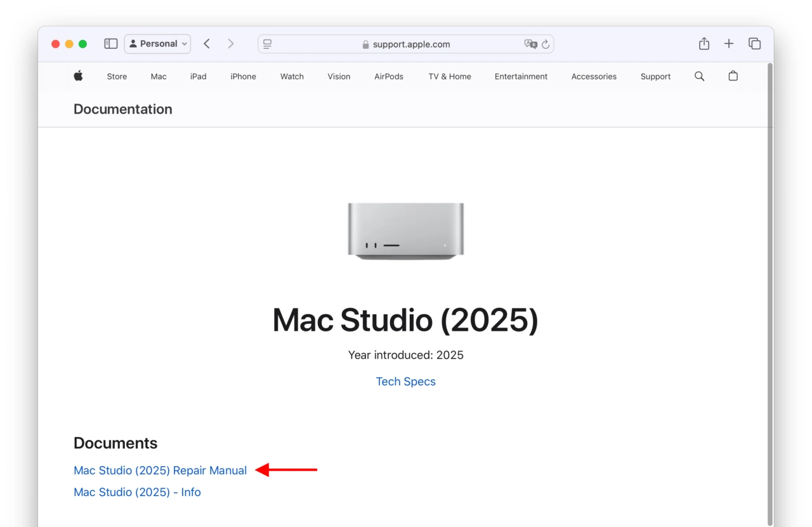Open the Tech Specs link
This screenshot has width=812, height=527.
pos(406,382)
